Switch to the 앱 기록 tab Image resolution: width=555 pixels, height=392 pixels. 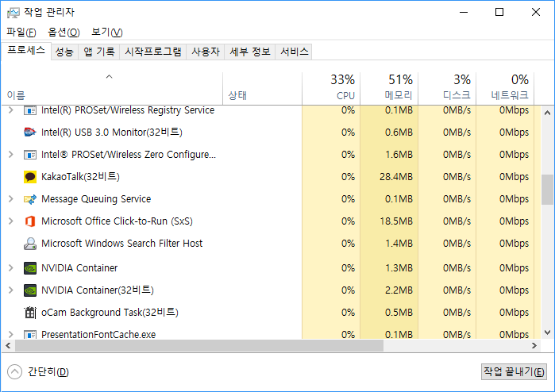[x=99, y=52]
